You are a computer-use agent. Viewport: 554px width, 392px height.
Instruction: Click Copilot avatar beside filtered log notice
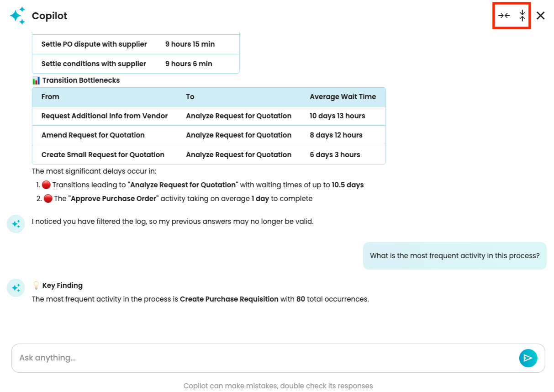pos(16,224)
